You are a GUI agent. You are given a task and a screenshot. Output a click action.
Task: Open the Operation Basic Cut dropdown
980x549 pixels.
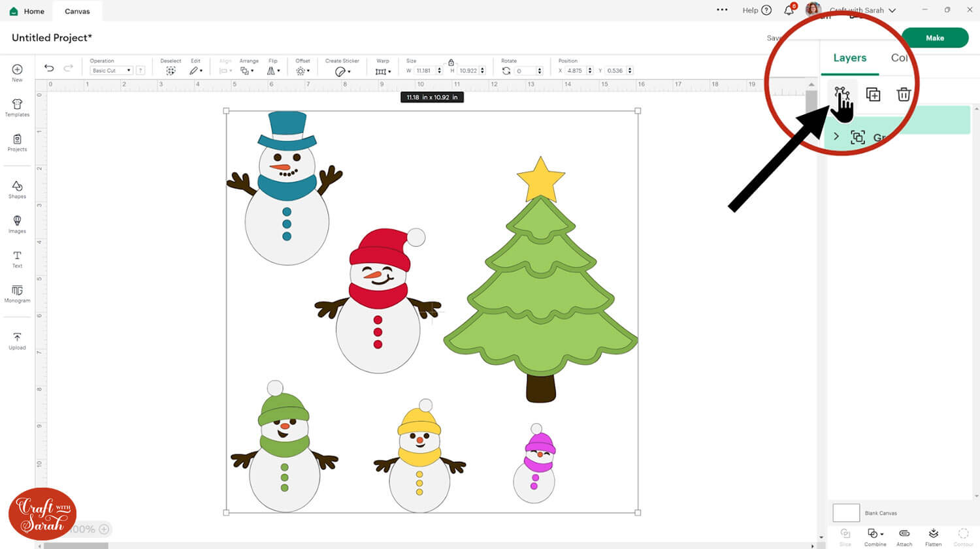[x=111, y=71]
